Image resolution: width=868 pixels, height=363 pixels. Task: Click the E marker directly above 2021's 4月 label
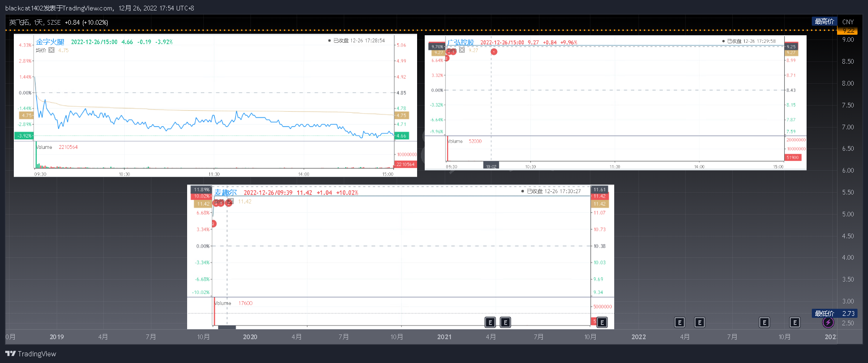tap(490, 323)
